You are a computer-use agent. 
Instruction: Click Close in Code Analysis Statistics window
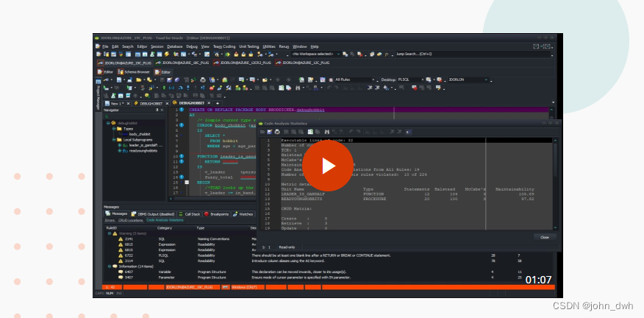click(545, 237)
